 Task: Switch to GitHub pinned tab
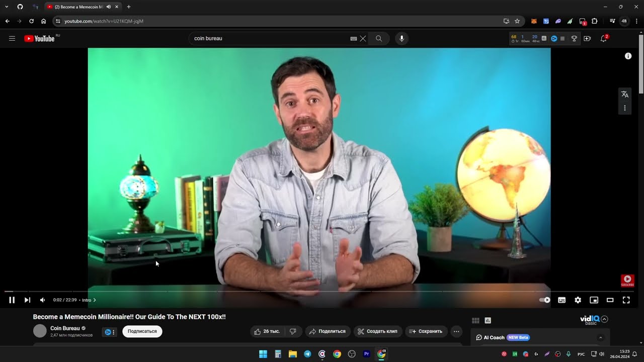coord(20,7)
